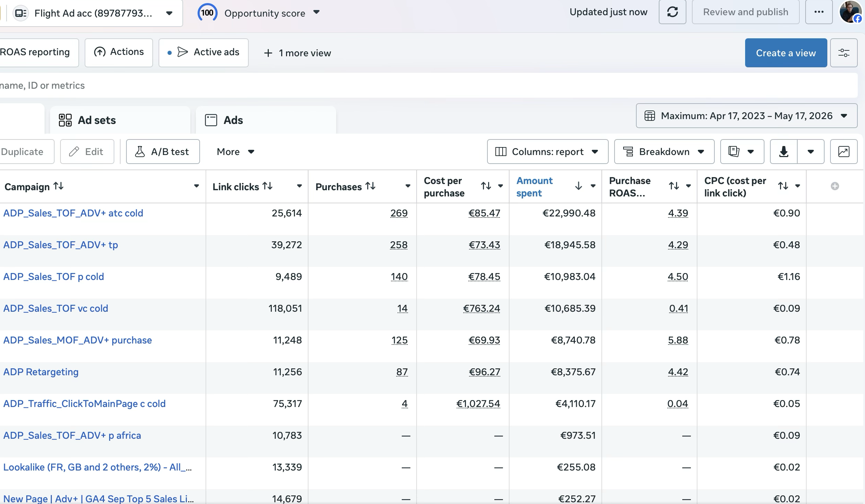
Task: Click the €1,027.54 cost per purchase value
Action: point(478,404)
